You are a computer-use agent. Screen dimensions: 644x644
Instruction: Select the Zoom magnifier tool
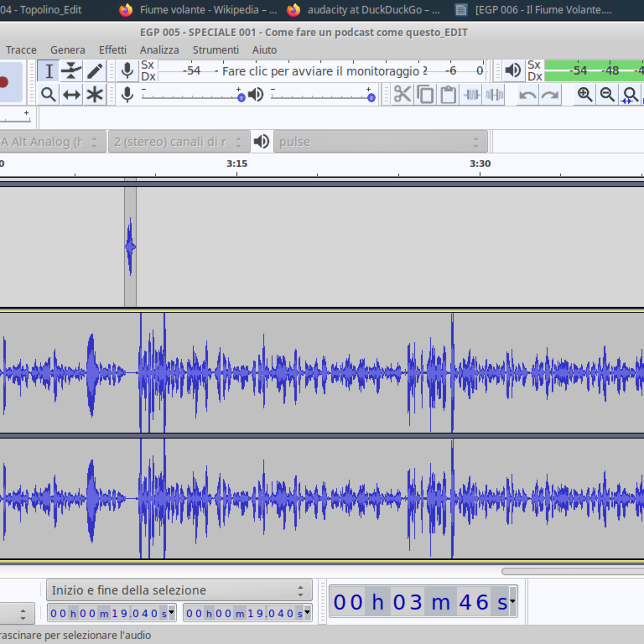pyautogui.click(x=49, y=95)
